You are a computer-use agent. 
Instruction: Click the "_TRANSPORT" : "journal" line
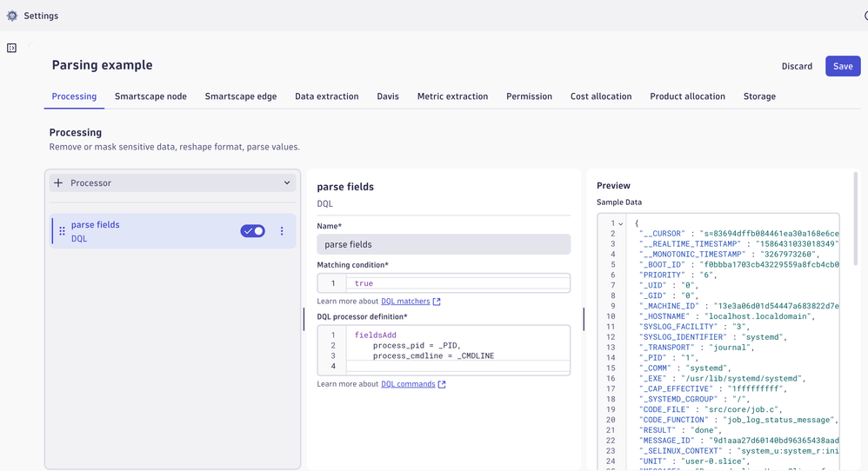[x=698, y=348]
